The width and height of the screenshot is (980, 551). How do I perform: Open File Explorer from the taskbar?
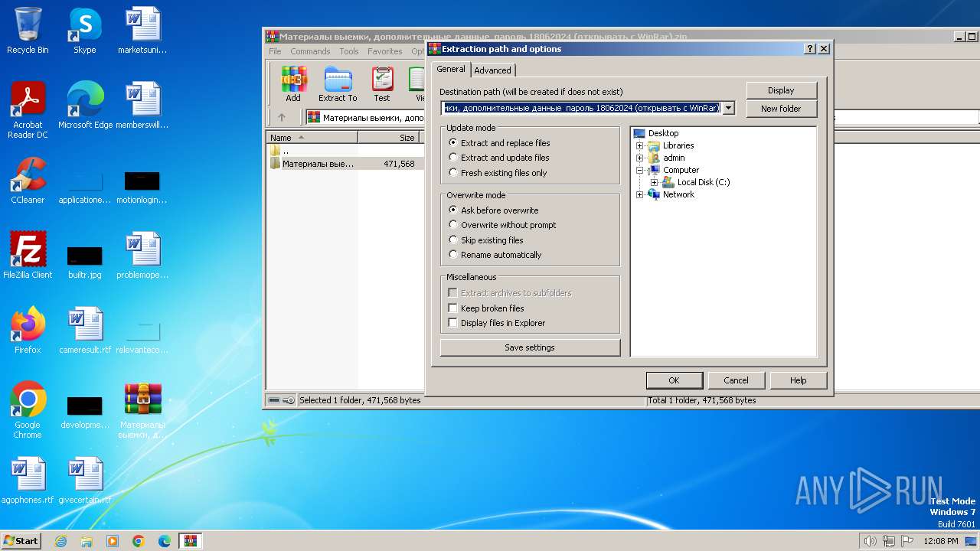[x=87, y=541]
